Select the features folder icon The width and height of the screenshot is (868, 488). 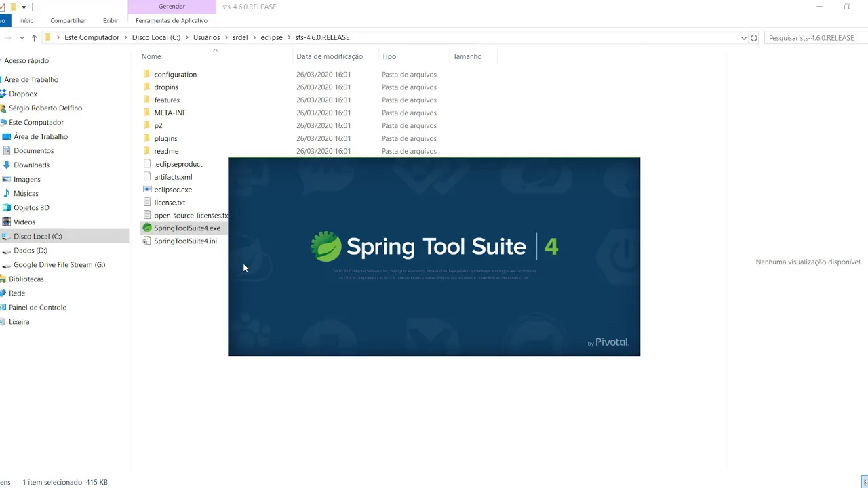pos(147,100)
